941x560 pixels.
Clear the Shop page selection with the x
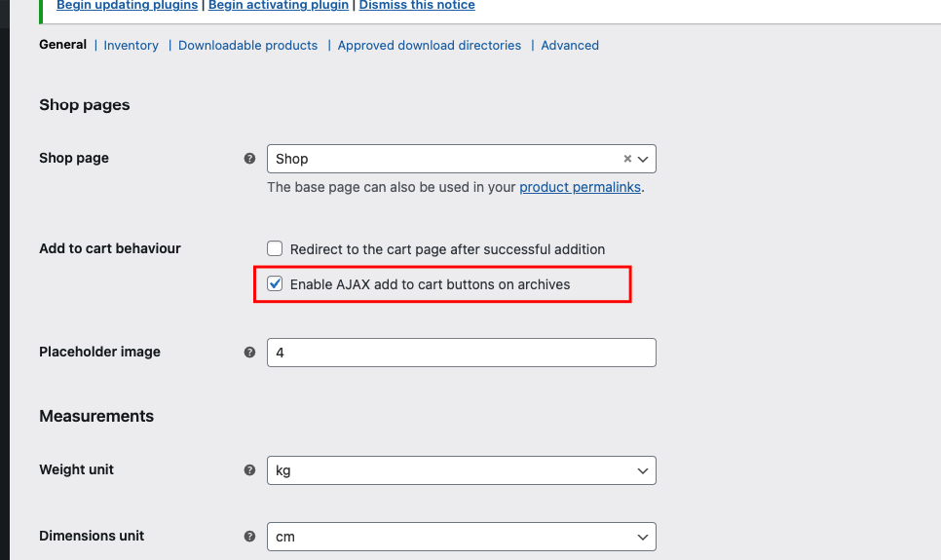click(627, 159)
